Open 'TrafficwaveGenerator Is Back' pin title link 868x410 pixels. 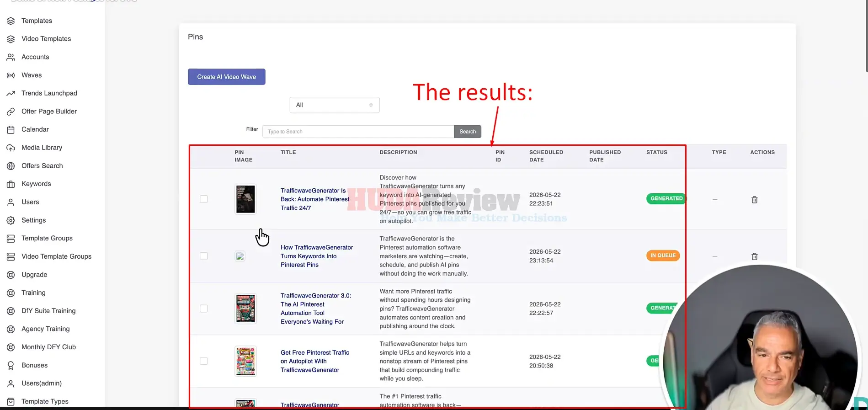(x=315, y=199)
